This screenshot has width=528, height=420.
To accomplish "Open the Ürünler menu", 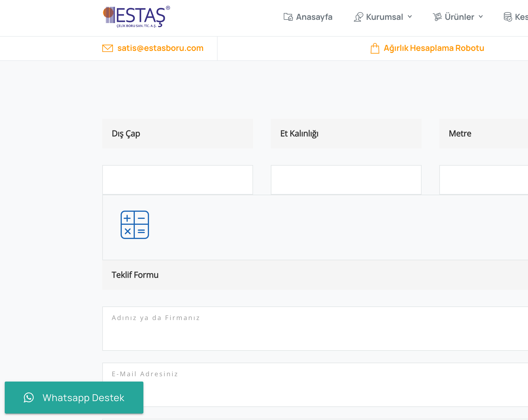I will [x=458, y=17].
